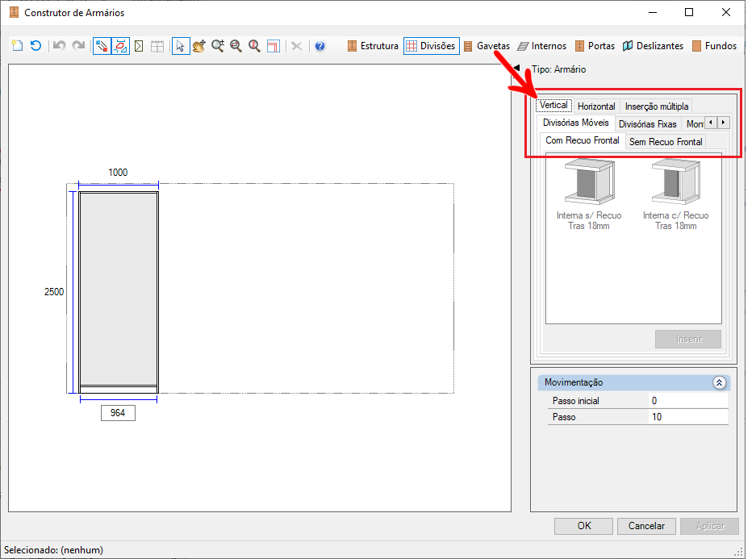Screen dimensions: 756x559
Task: Click the zoom 1:1 magnifier icon
Action: (x=255, y=46)
